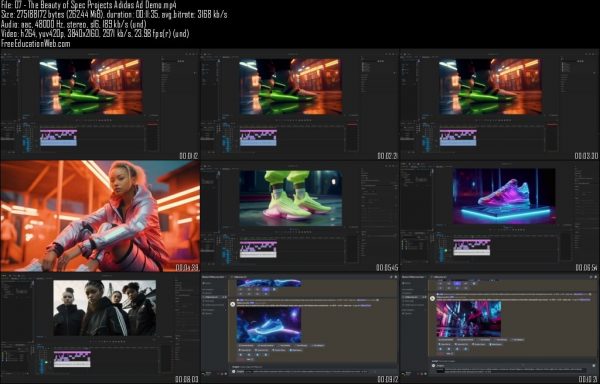
Task: Select the green sneaker preview in the 00:02:21 frame
Action: point(290,86)
